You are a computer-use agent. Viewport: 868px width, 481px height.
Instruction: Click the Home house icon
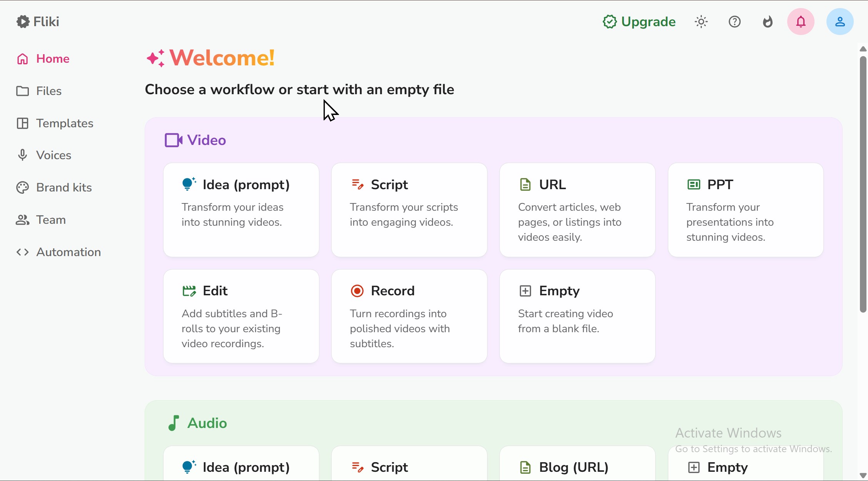point(23,59)
